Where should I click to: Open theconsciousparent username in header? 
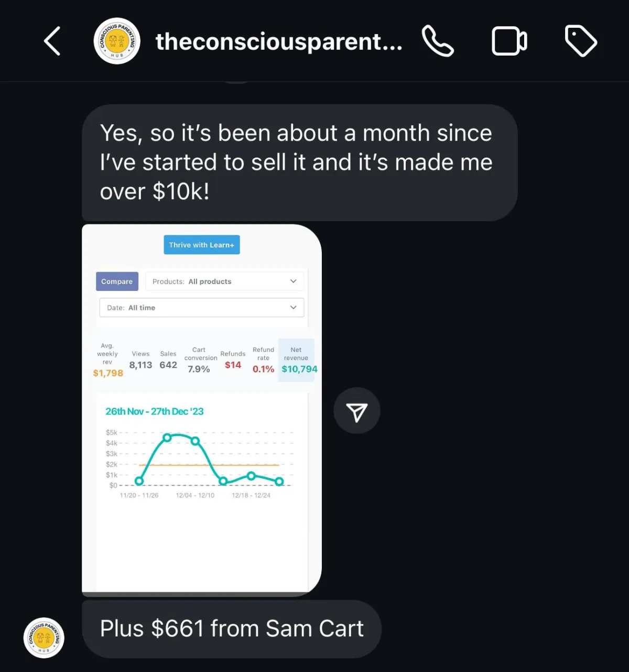coord(279,42)
